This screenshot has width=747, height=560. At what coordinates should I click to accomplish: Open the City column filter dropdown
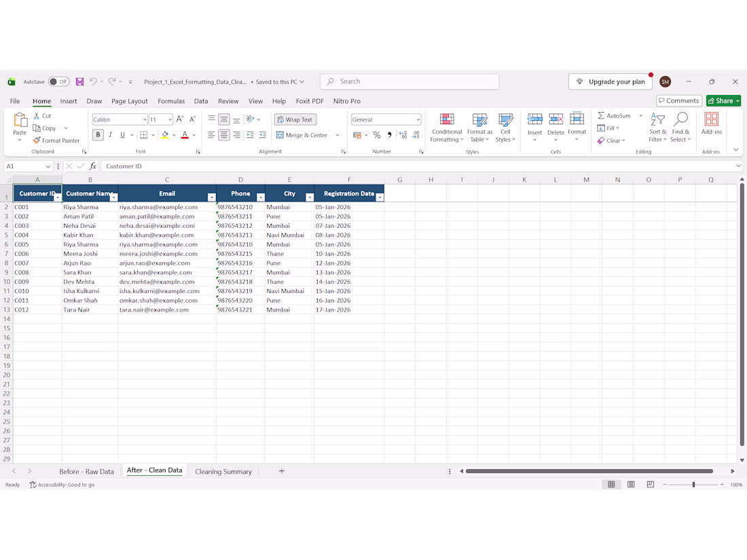pos(309,197)
